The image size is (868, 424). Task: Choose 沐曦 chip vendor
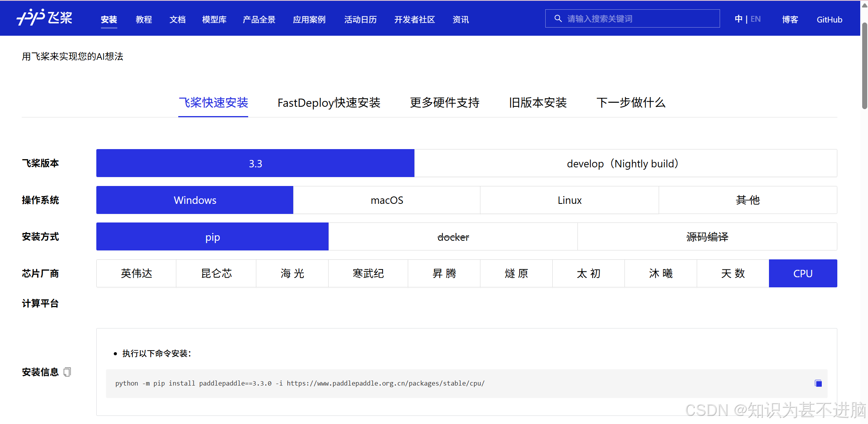[x=661, y=273]
